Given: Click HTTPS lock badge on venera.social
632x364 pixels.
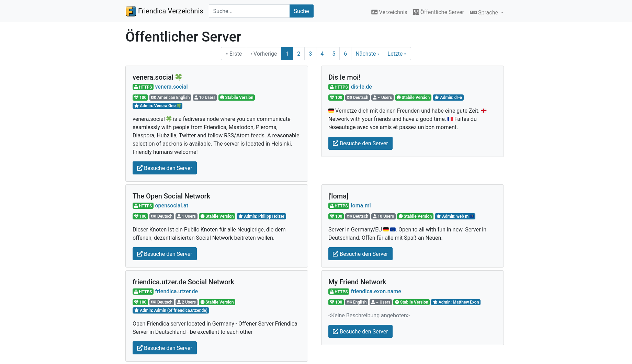Looking at the screenshot, I should point(143,87).
